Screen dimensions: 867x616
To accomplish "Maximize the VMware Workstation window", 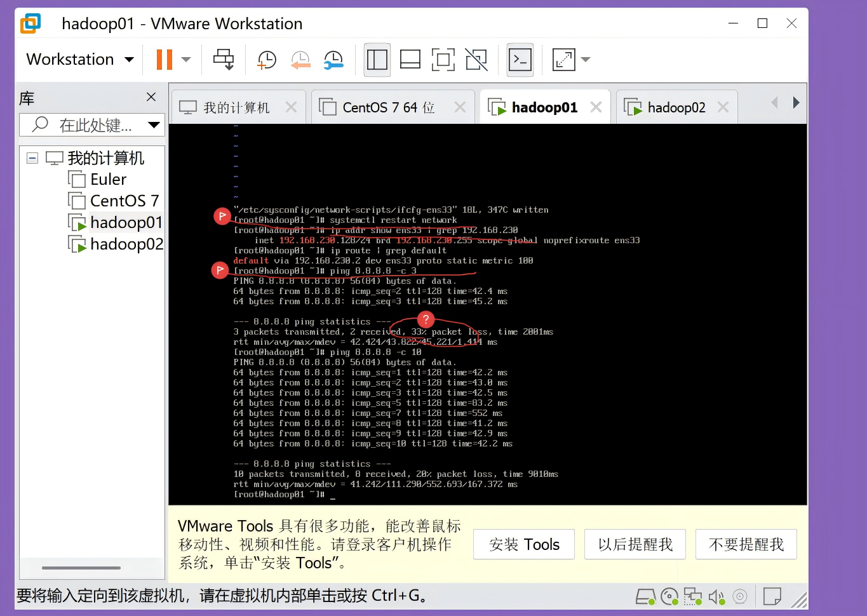I will 763,23.
